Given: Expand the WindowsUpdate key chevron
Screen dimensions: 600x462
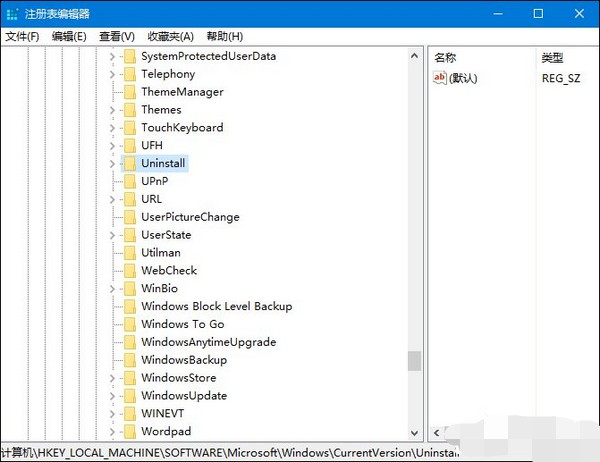Looking at the screenshot, I should tap(112, 396).
